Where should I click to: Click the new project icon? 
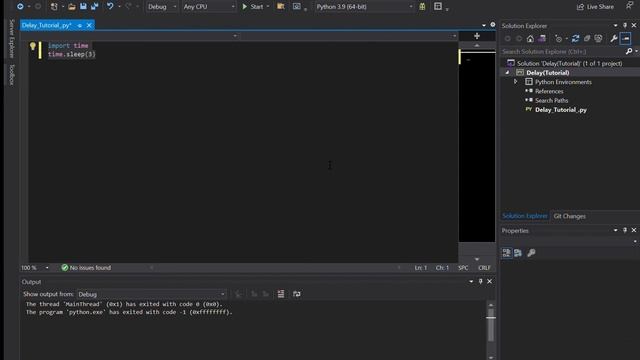[x=54, y=7]
